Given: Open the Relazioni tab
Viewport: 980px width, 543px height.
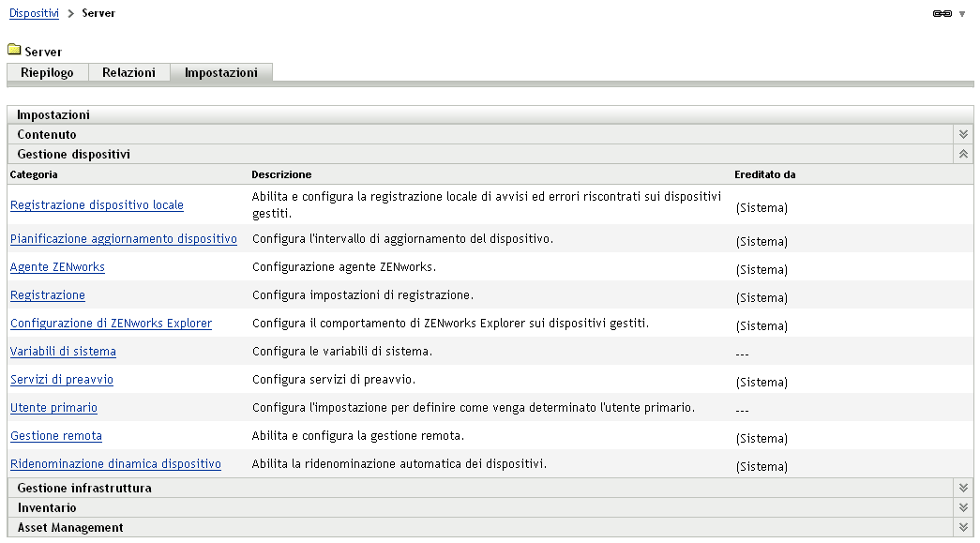Looking at the screenshot, I should pyautogui.click(x=128, y=73).
